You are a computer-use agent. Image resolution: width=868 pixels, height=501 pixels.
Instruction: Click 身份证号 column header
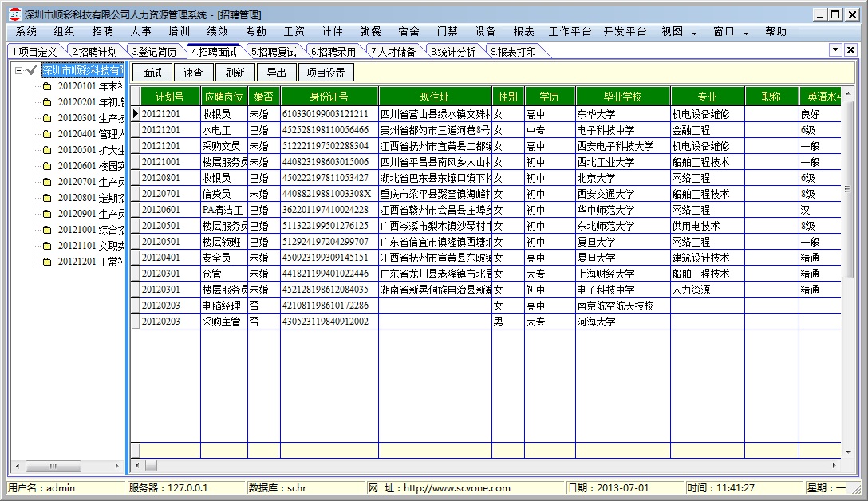pos(329,97)
